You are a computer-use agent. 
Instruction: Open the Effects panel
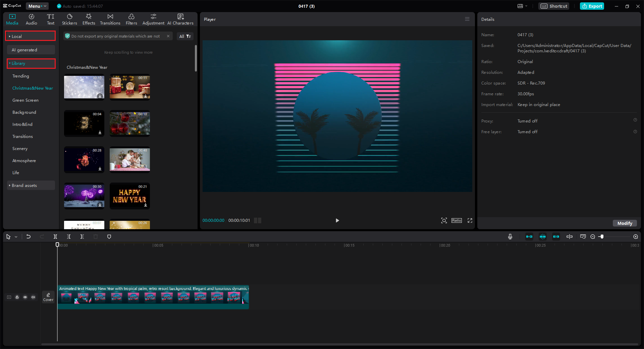click(89, 19)
